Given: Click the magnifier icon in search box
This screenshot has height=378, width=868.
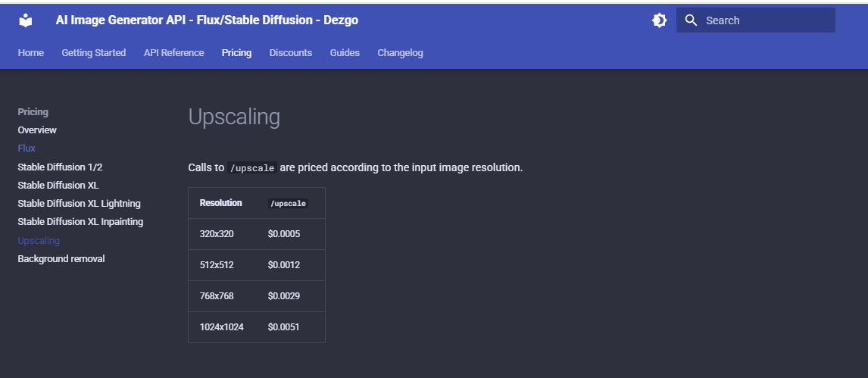Looking at the screenshot, I should point(691,20).
